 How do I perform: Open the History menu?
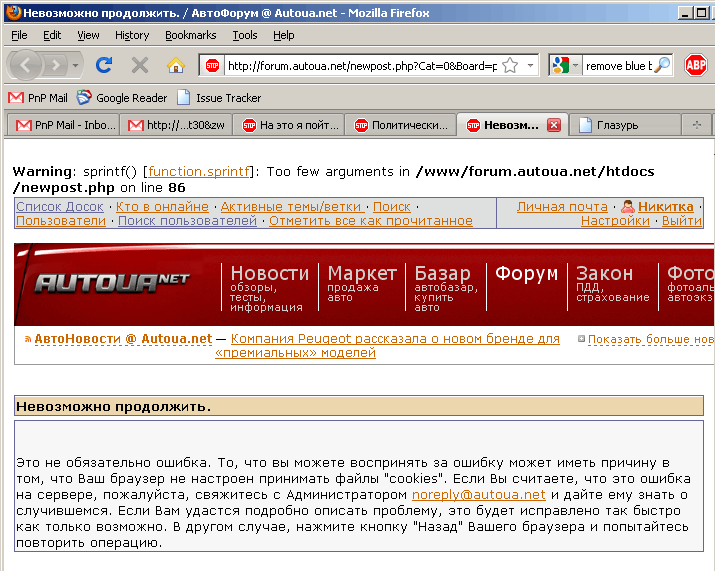tap(131, 34)
